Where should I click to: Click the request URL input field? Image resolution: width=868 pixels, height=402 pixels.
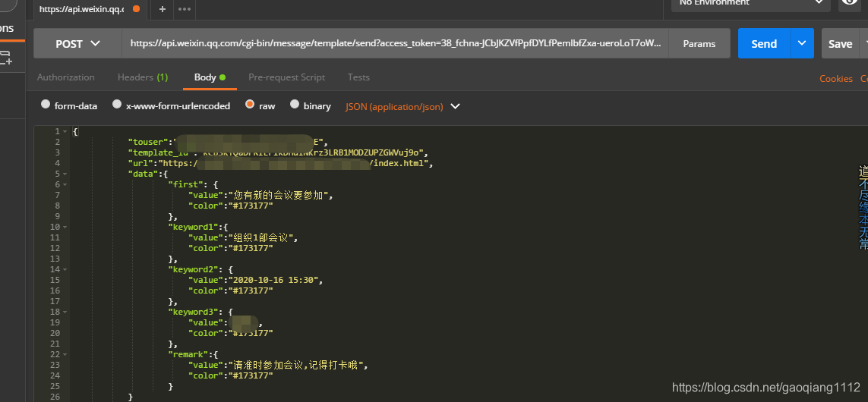(x=395, y=44)
